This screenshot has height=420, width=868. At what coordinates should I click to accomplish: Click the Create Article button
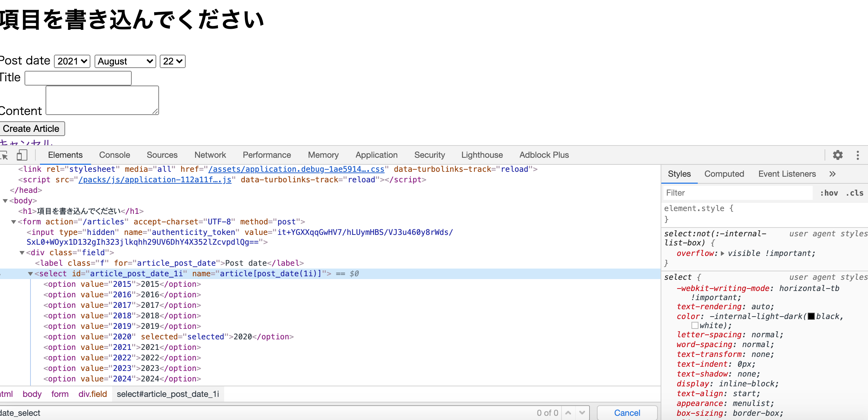point(32,129)
